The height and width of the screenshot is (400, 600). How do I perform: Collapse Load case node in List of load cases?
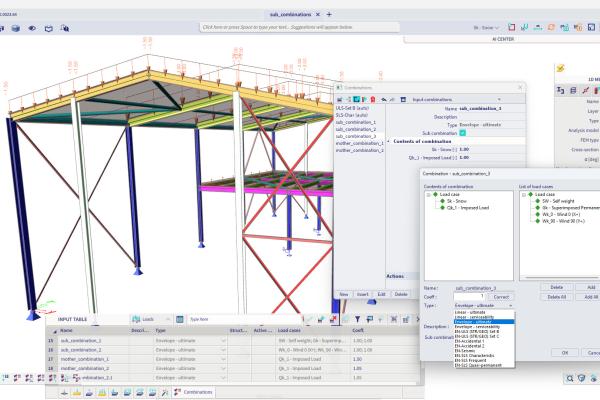(524, 195)
